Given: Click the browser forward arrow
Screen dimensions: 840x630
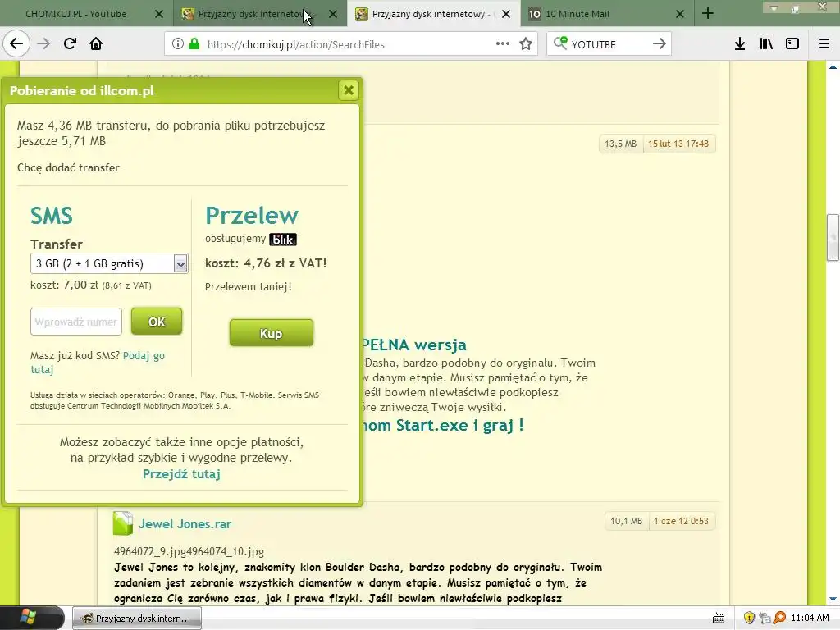Looking at the screenshot, I should (x=43, y=44).
